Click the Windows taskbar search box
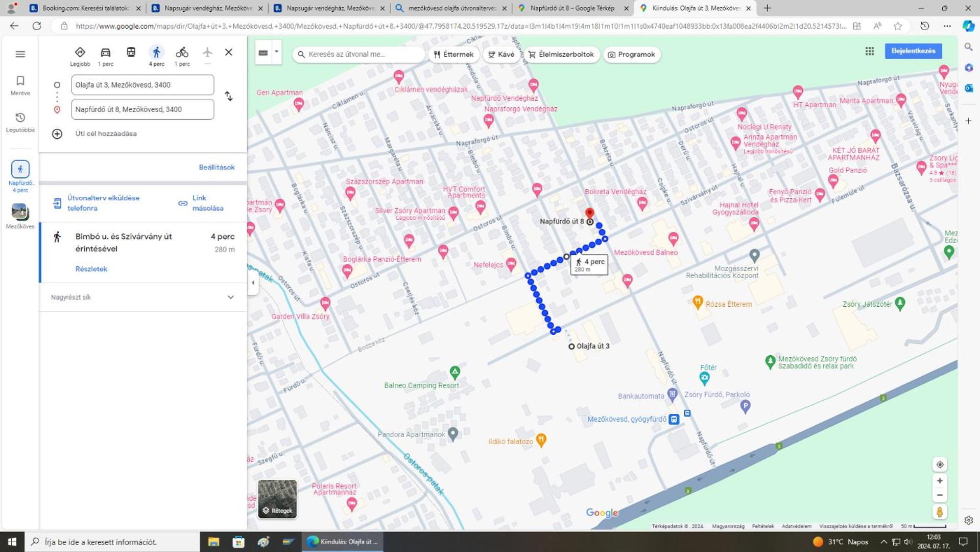980x552 pixels. click(112, 542)
